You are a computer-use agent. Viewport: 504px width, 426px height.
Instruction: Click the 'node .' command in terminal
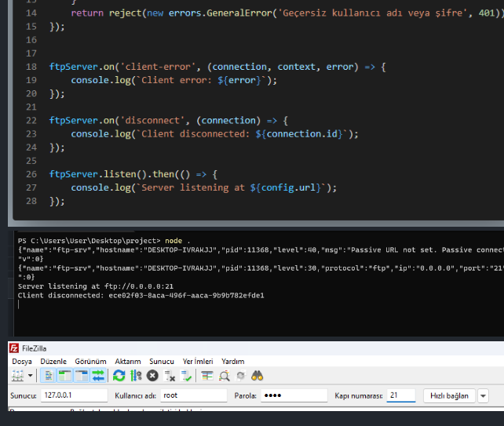(x=177, y=241)
